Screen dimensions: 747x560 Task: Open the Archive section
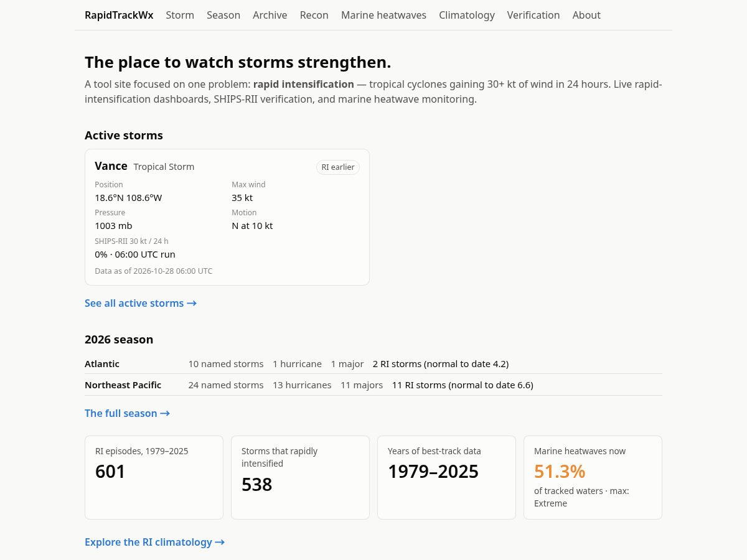(x=270, y=15)
